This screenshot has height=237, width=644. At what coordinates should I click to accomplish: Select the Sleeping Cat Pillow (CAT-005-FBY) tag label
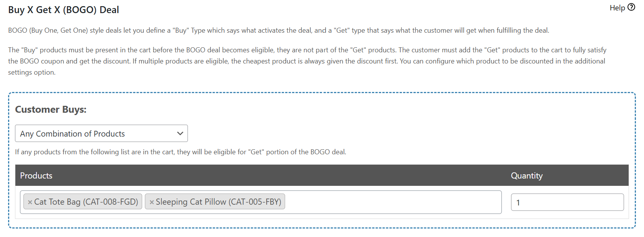(218, 202)
